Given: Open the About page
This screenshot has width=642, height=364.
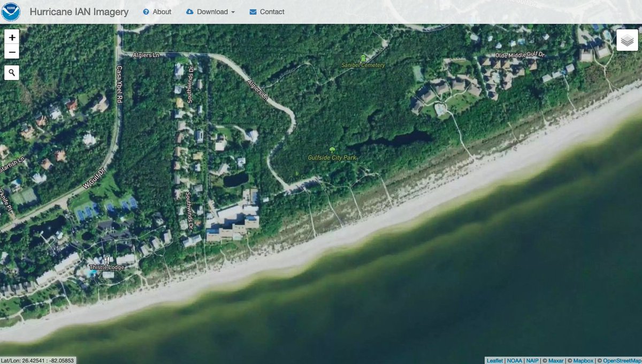Looking at the screenshot, I should coord(157,12).
